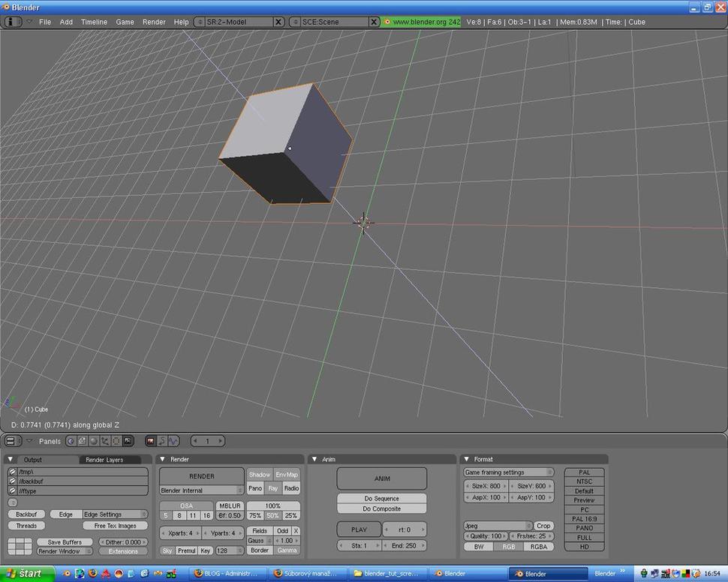The width and height of the screenshot is (728, 582).
Task: Apply the NTSC format preset
Action: 584,481
